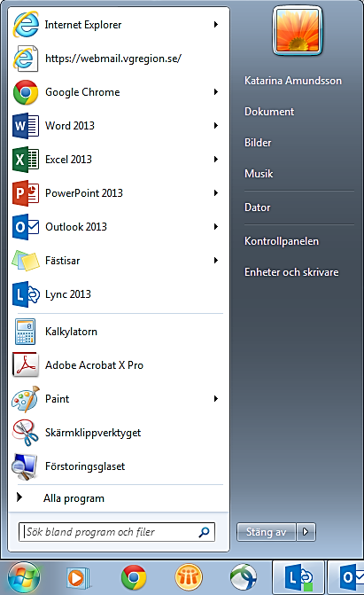Click the text Adobe Acrobat X Pro

tap(94, 365)
